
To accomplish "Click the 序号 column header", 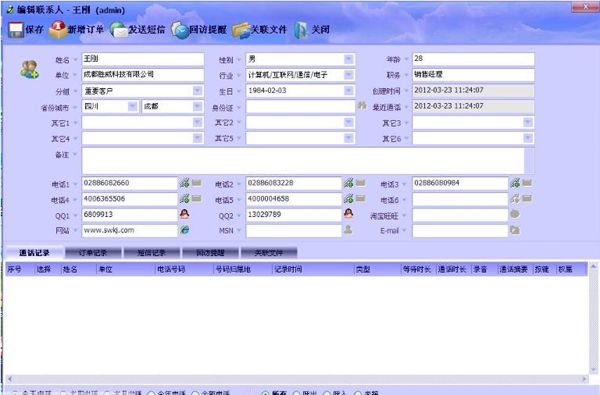I will (x=20, y=269).
